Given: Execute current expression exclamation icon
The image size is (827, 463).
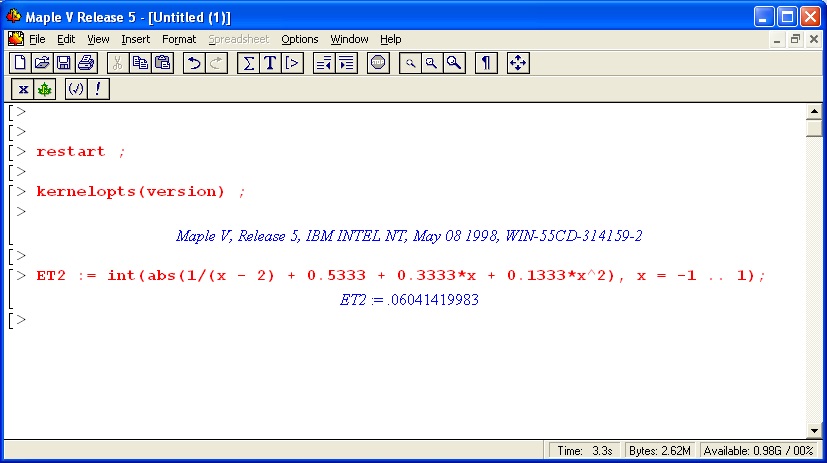Looking at the screenshot, I should pyautogui.click(x=98, y=89).
